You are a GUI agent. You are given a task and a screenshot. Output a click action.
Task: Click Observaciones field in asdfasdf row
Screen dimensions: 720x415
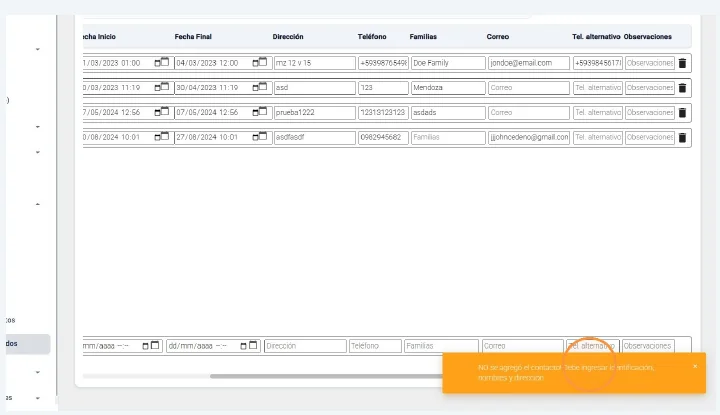pyautogui.click(x=650, y=137)
